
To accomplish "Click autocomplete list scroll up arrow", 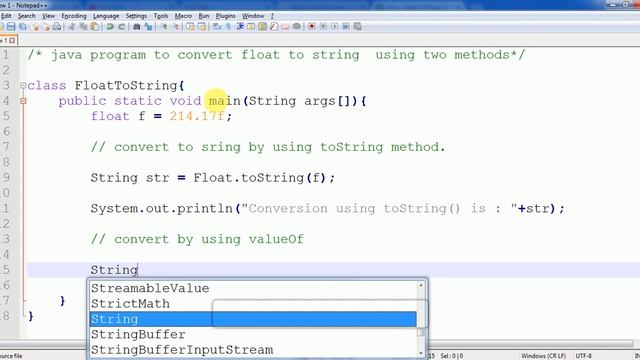I will click(421, 285).
